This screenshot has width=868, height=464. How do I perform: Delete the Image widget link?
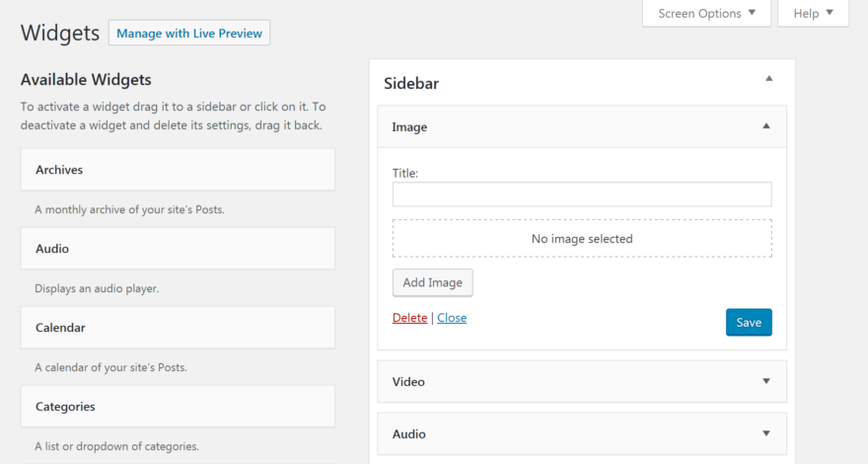pos(409,318)
